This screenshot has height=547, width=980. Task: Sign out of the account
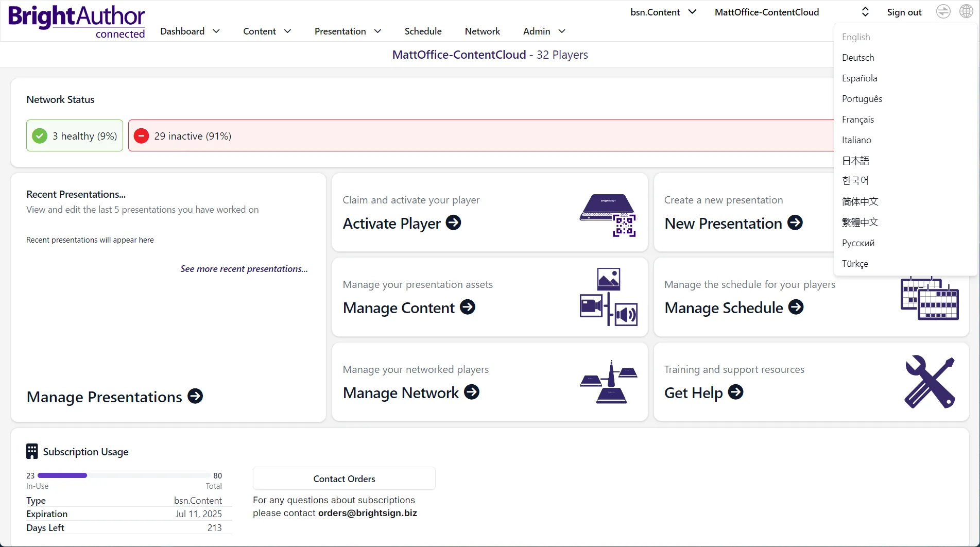[904, 12]
